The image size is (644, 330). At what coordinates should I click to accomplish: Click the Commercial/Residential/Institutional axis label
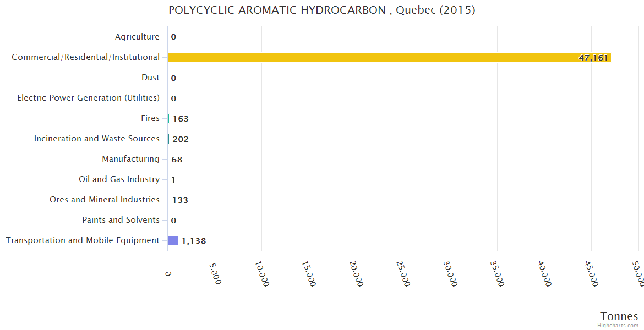pos(85,57)
